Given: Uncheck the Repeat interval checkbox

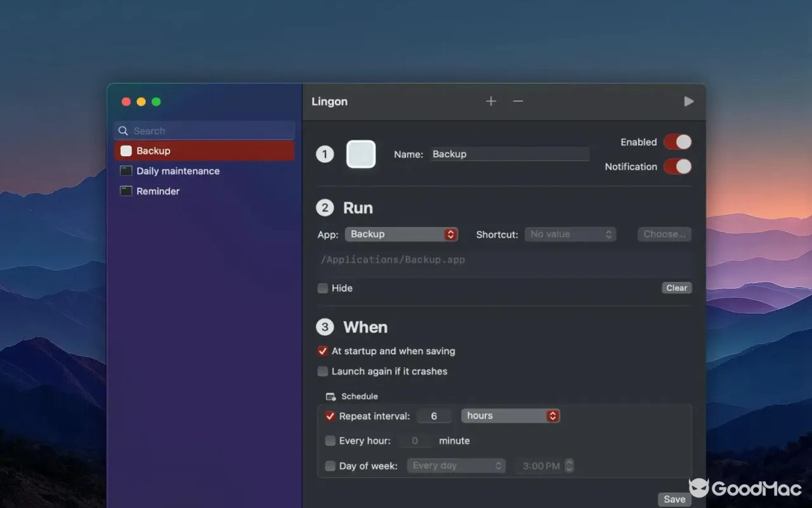Looking at the screenshot, I should coord(330,417).
